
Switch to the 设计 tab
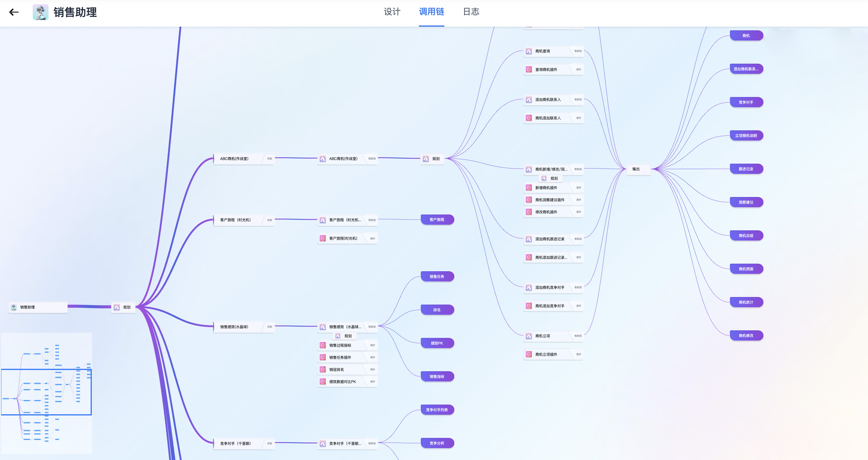pos(392,12)
